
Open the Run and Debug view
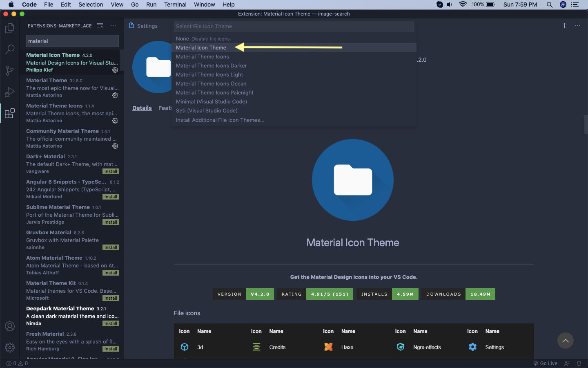point(10,92)
